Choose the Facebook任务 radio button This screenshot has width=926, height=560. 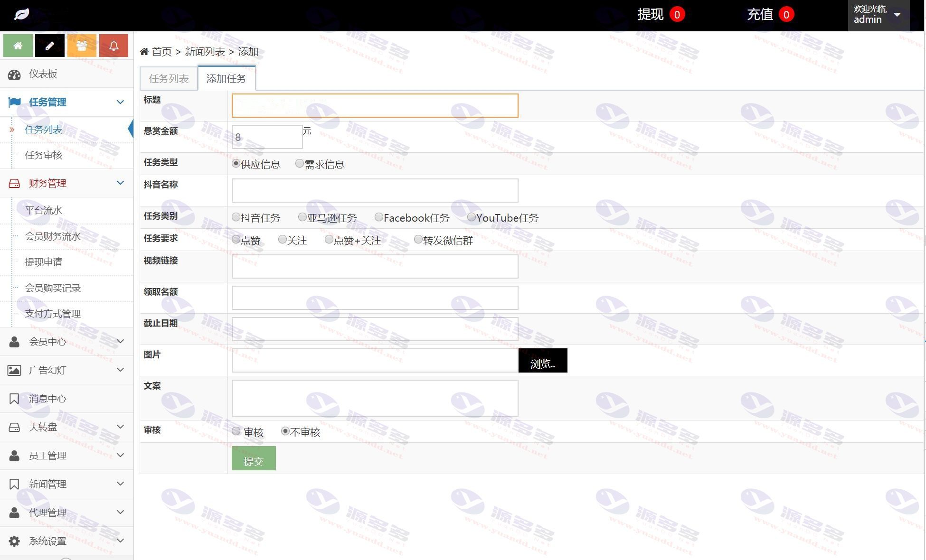pyautogui.click(x=379, y=217)
